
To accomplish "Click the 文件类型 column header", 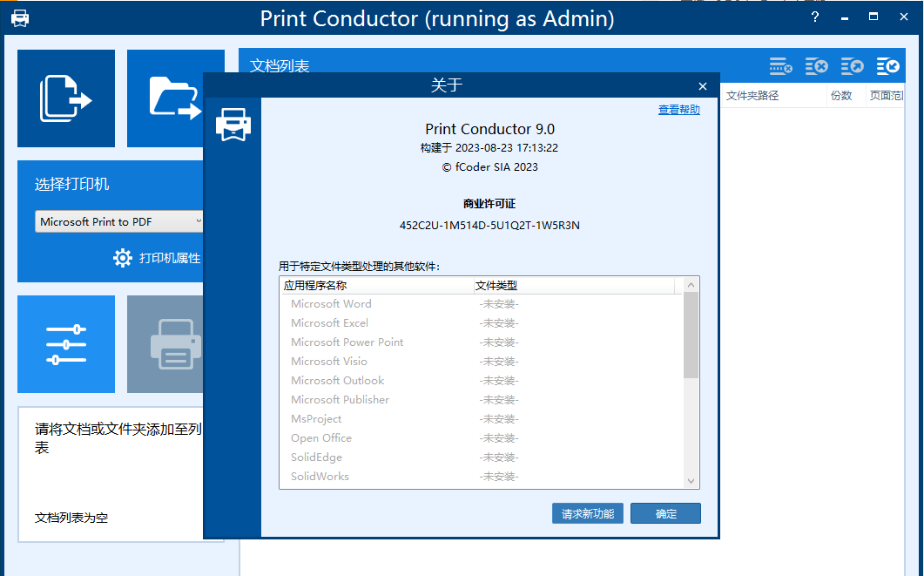I will (575, 285).
